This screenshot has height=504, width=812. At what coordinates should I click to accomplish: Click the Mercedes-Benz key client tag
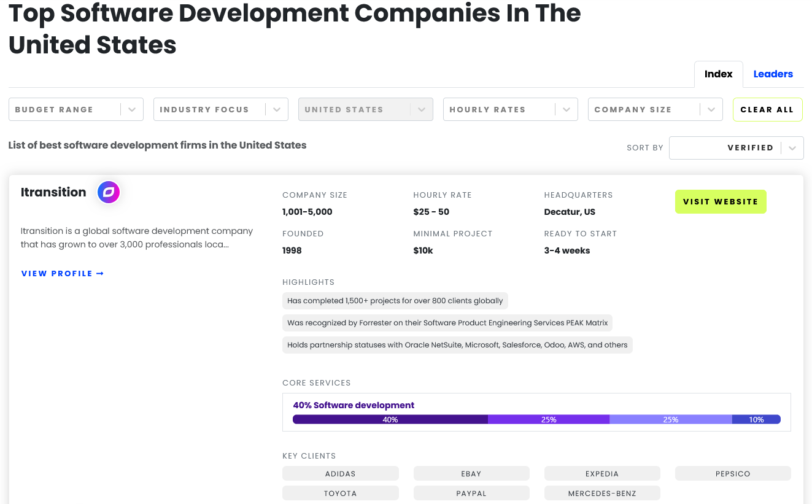point(602,493)
